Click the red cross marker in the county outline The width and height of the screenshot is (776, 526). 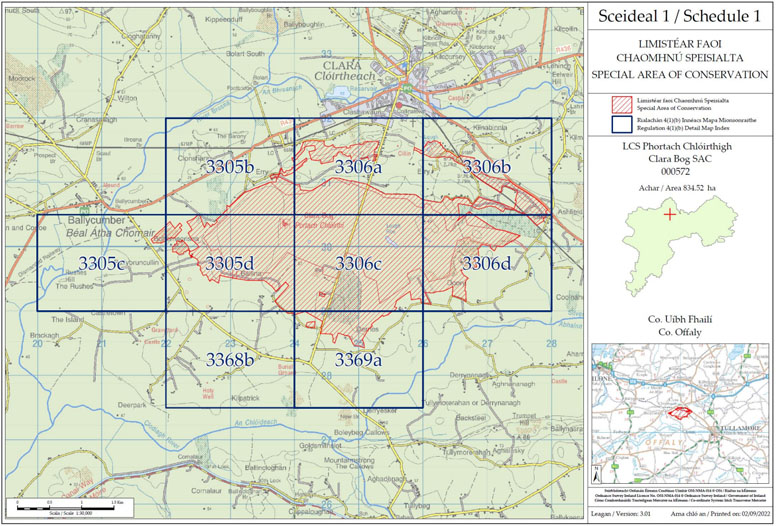670,215
